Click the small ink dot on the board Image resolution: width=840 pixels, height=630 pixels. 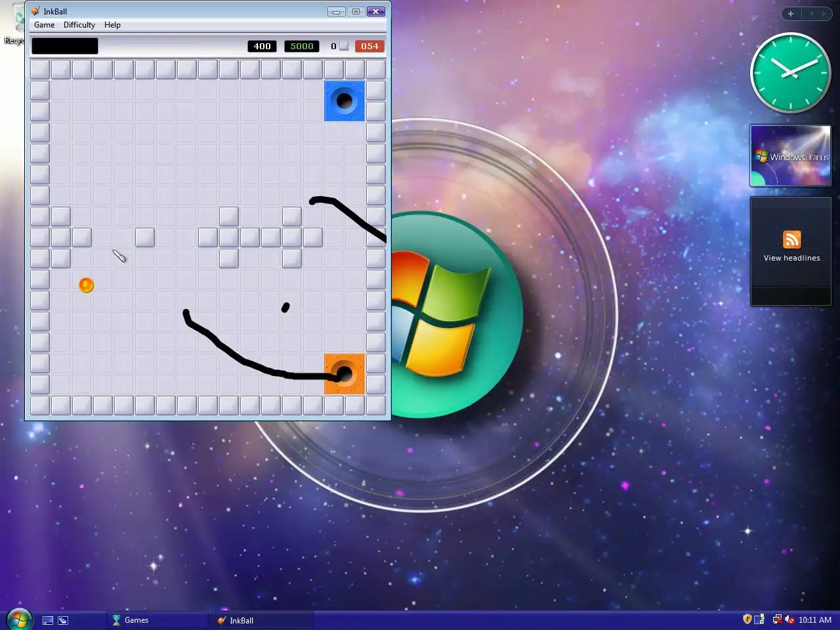click(x=285, y=307)
